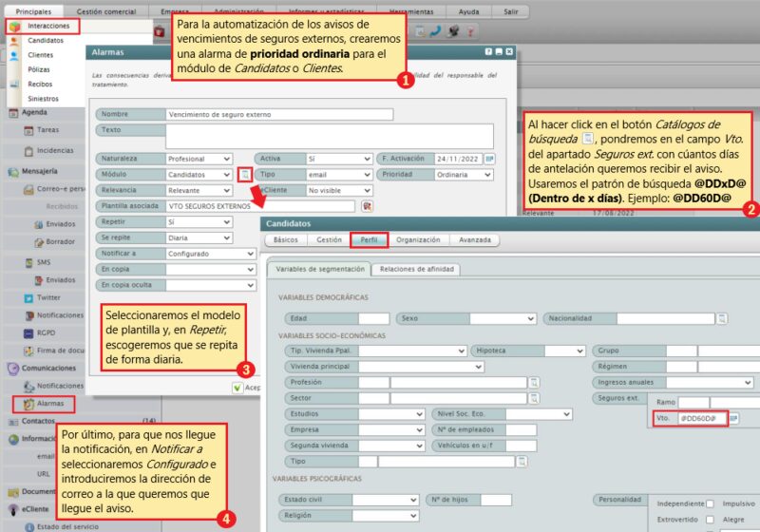Open Tareas under Agenda
Image resolution: width=760 pixels, height=532 pixels.
coord(47,129)
